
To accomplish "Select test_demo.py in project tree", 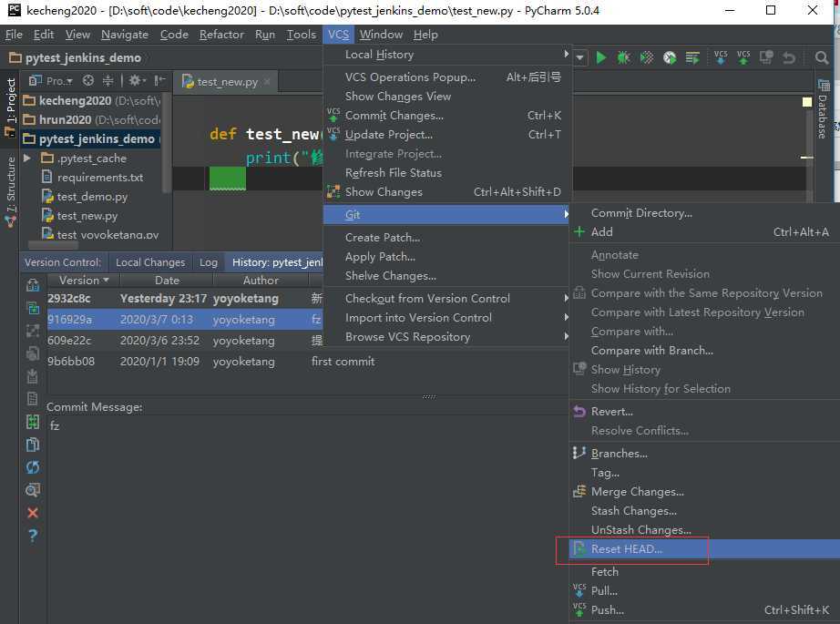I will pyautogui.click(x=92, y=197).
